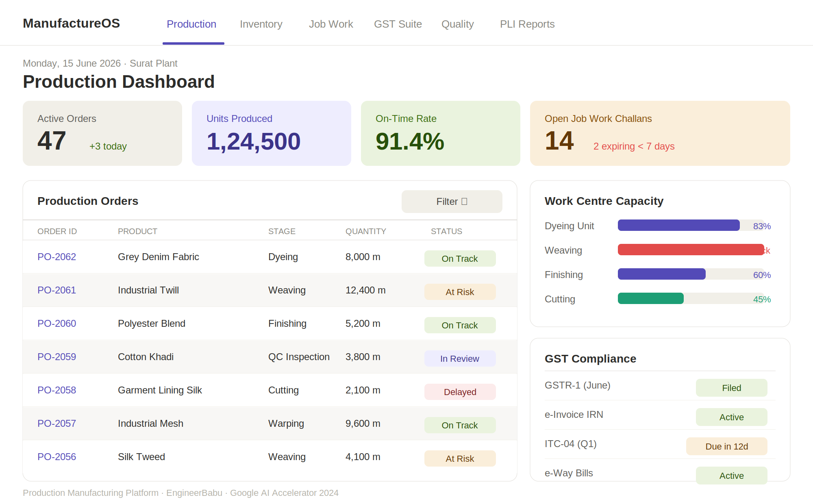The height and width of the screenshot is (504, 813).
Task: Click the Industrial Mesh product name
Action: (x=150, y=424)
